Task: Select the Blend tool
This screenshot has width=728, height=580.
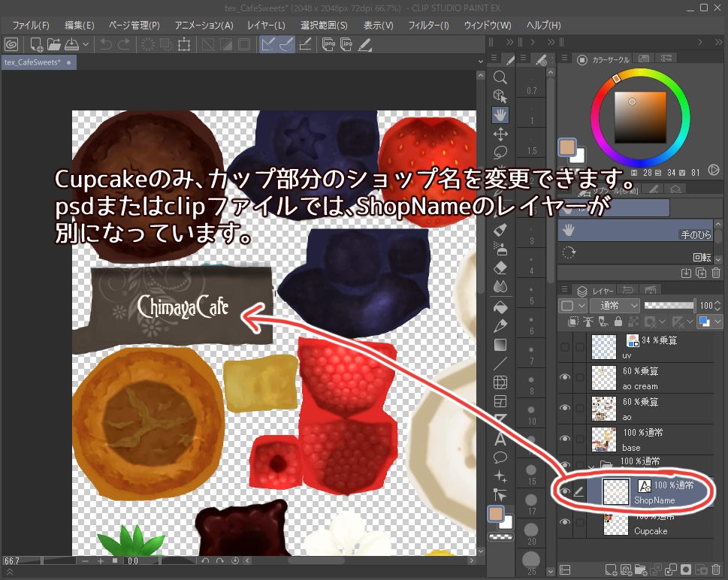Action: click(500, 286)
